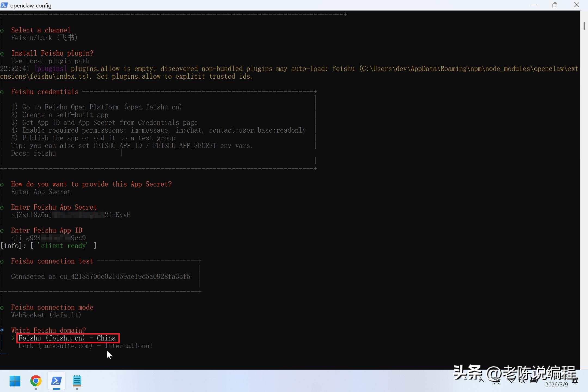The image size is (588, 392).
Task: Choose Lark (larksuite.com) - International option
Action: [x=85, y=346]
